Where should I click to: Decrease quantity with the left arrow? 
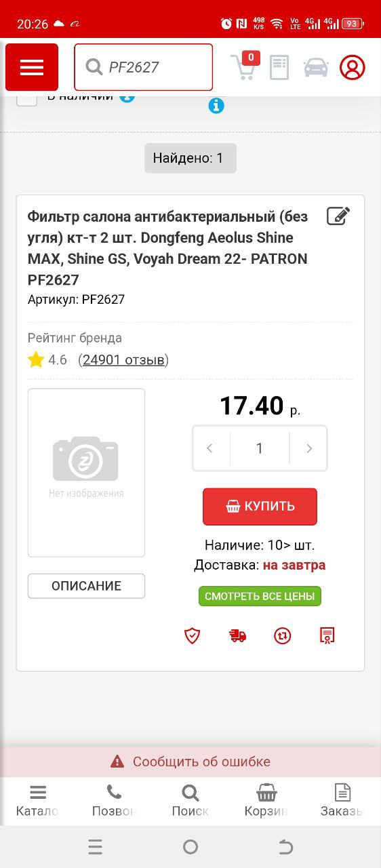click(211, 448)
